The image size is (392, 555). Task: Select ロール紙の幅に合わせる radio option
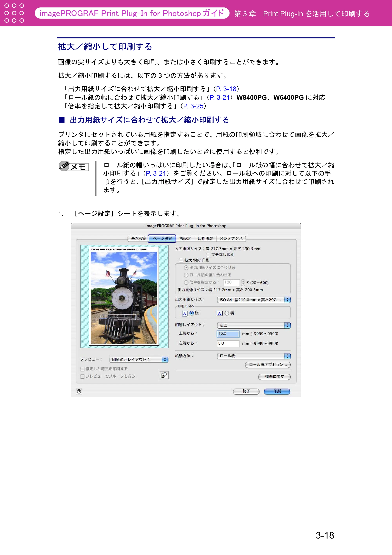tap(186, 275)
